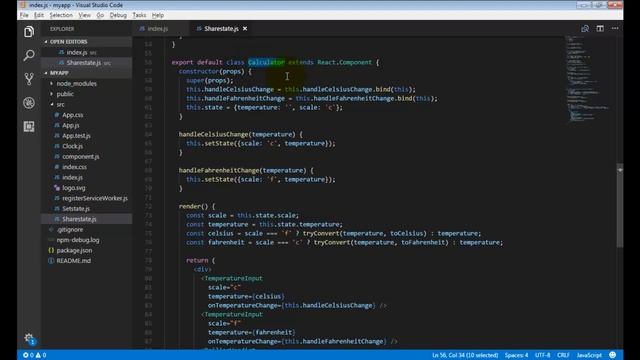Change indentation via Spaces: 4
640x360 pixels.
(x=516, y=355)
